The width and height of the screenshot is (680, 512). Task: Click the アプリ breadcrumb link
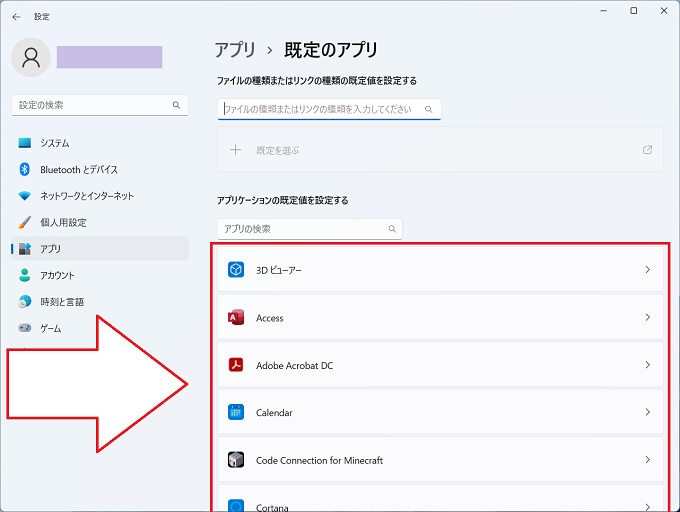tap(235, 50)
